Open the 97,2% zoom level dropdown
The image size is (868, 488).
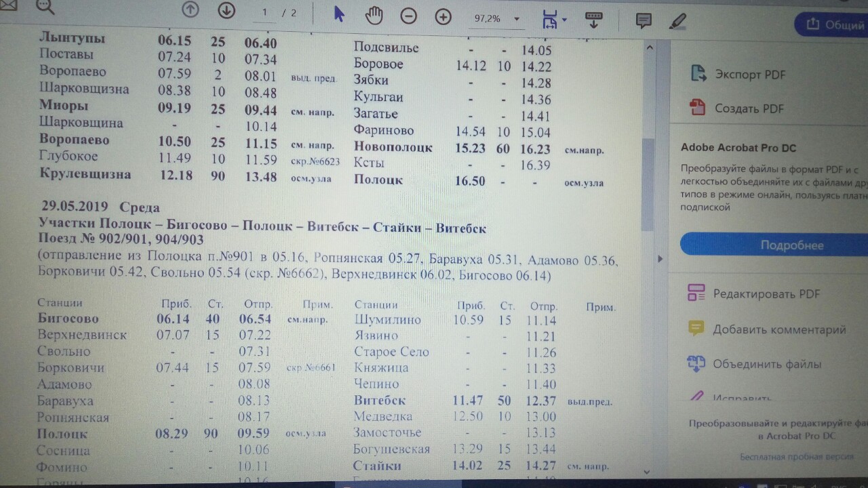(x=496, y=19)
